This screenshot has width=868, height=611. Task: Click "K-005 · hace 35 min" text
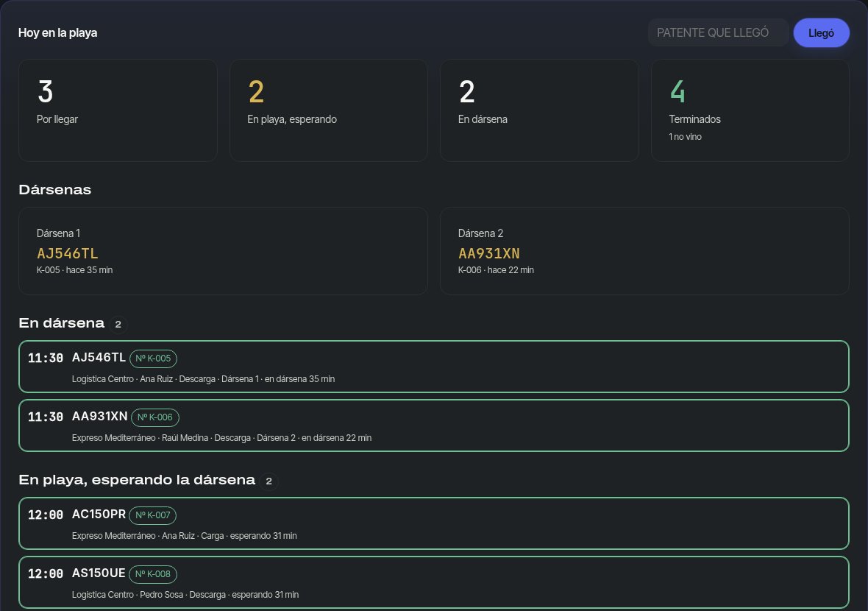click(x=75, y=269)
